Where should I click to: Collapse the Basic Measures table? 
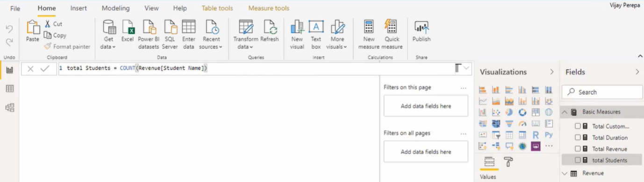tap(564, 112)
